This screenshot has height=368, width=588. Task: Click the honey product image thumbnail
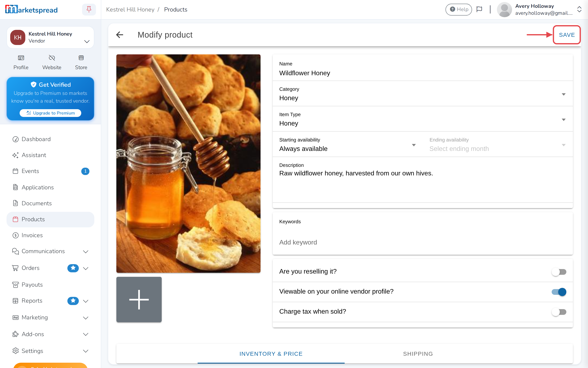[x=188, y=163]
